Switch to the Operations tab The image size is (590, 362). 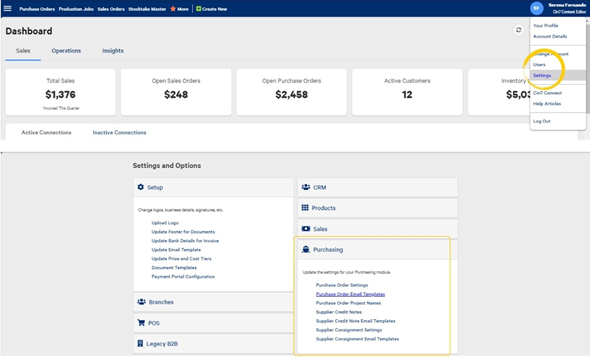(x=66, y=51)
